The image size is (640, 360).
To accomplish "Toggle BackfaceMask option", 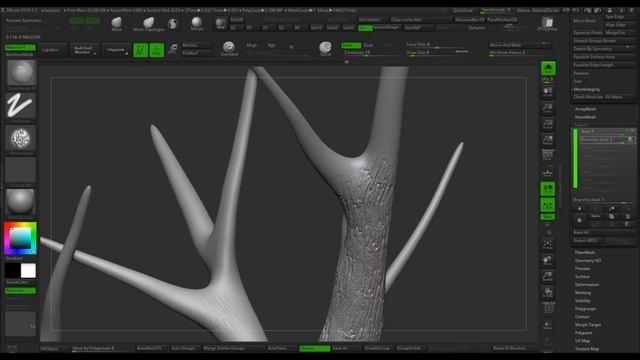I will point(20,54).
